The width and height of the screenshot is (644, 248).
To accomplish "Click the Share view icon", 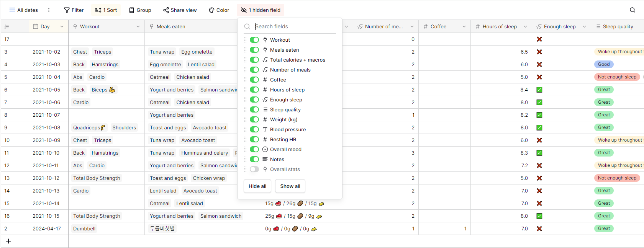I will click(166, 10).
